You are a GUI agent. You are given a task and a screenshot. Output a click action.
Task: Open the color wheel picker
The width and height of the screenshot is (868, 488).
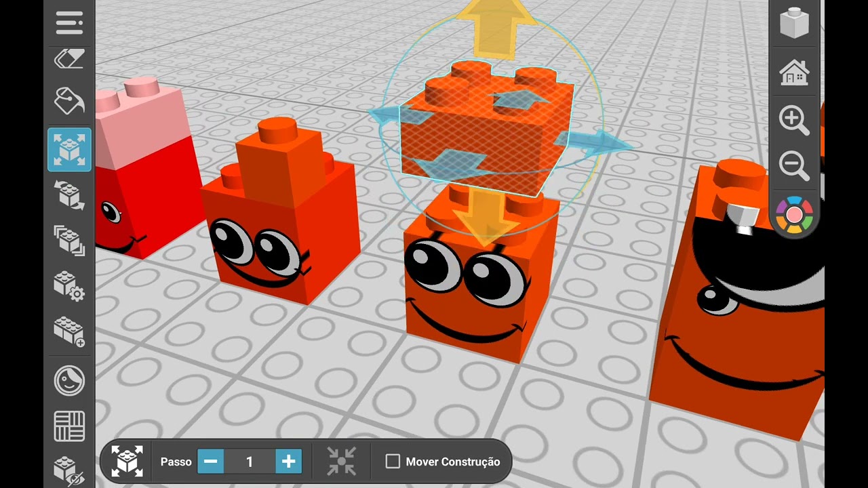(795, 215)
